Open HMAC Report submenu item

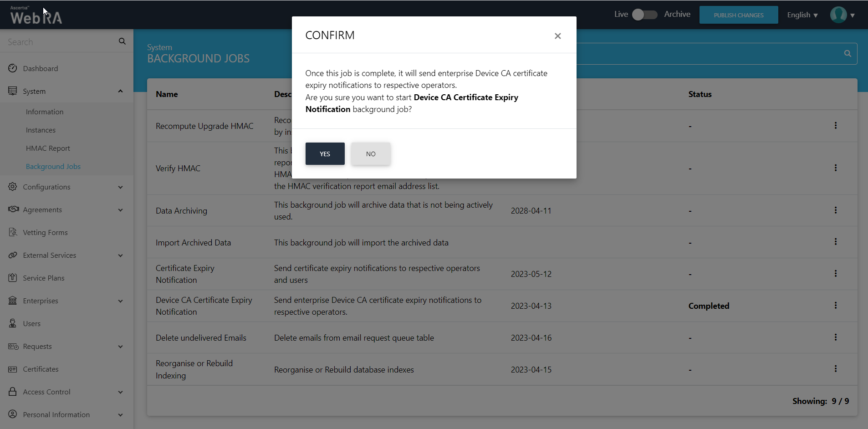click(48, 148)
